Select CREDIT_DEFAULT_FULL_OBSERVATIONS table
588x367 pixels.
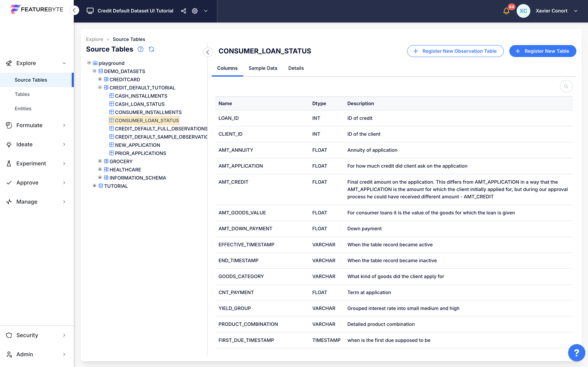tap(161, 129)
